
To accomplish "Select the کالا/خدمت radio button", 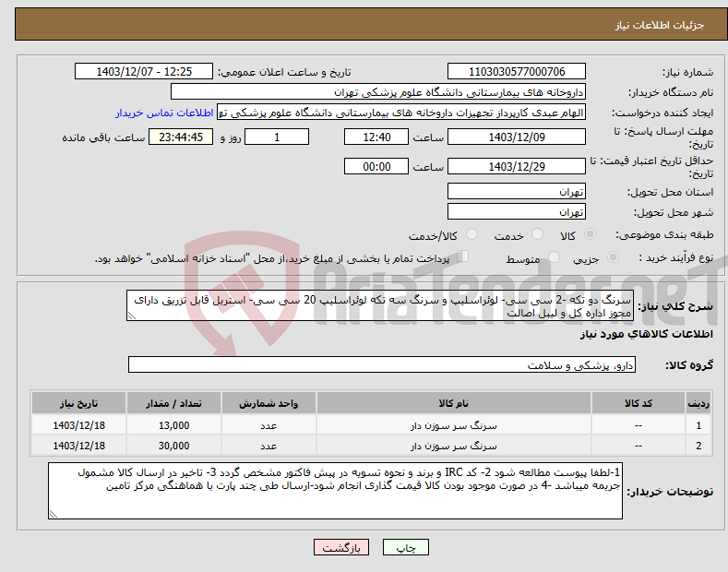I will click(471, 234).
